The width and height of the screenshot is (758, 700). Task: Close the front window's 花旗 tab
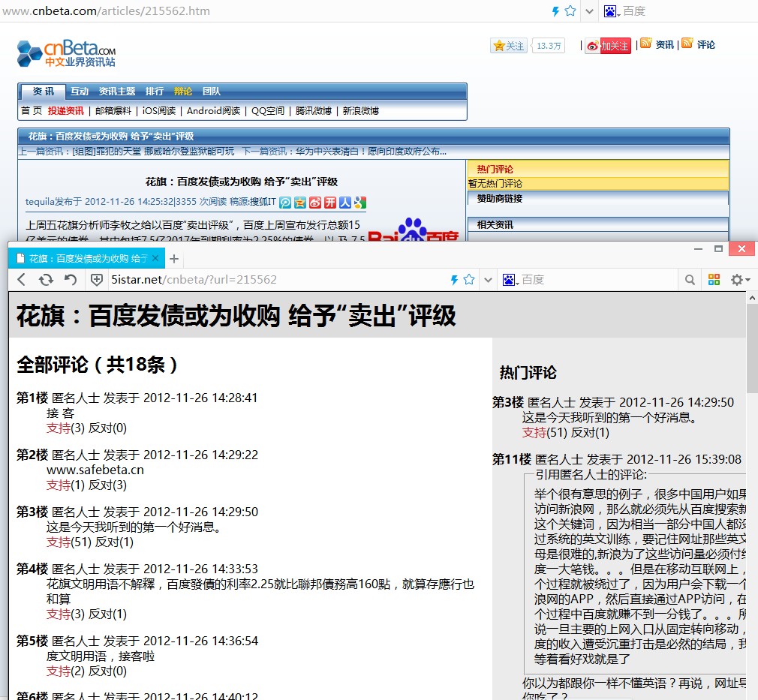pyautogui.click(x=155, y=258)
